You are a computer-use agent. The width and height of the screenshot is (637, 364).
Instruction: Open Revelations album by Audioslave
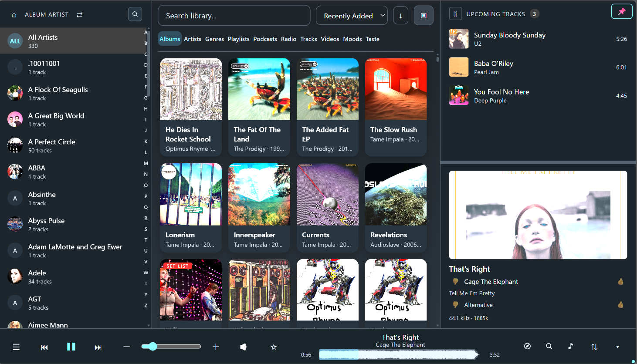pyautogui.click(x=396, y=208)
